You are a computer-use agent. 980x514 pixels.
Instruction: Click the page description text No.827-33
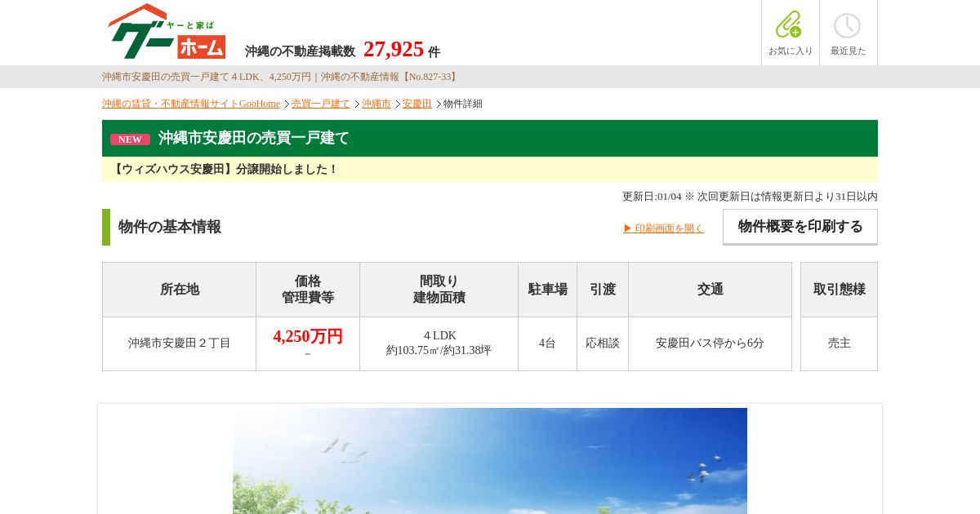pos(281,77)
